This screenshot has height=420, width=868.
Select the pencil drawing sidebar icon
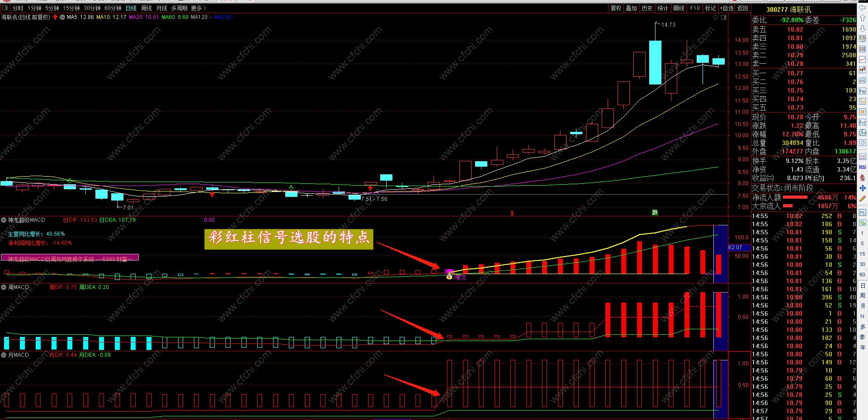click(863, 198)
